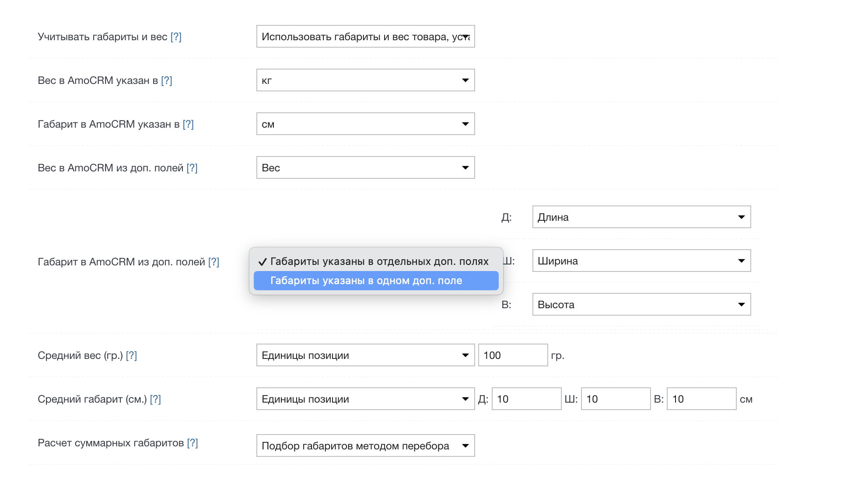Click the average weight input with 100
Viewport: 868px width, 480px height.
[x=512, y=355]
